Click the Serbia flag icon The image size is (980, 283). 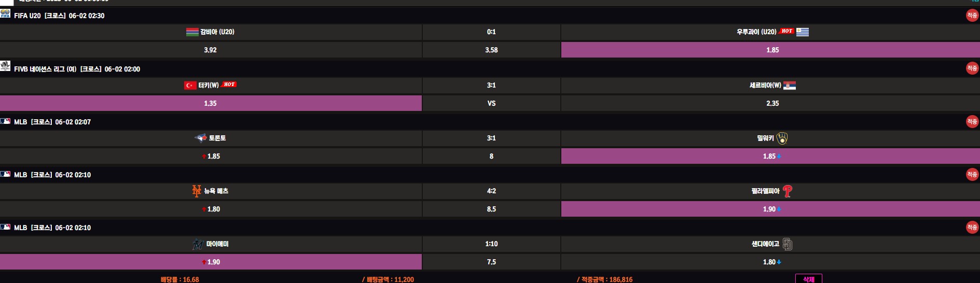tap(789, 86)
